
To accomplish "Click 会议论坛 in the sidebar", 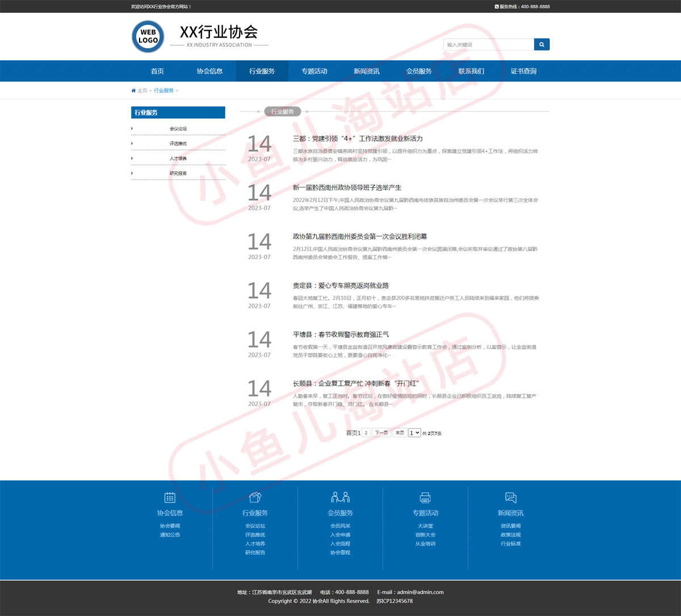I will 178,128.
